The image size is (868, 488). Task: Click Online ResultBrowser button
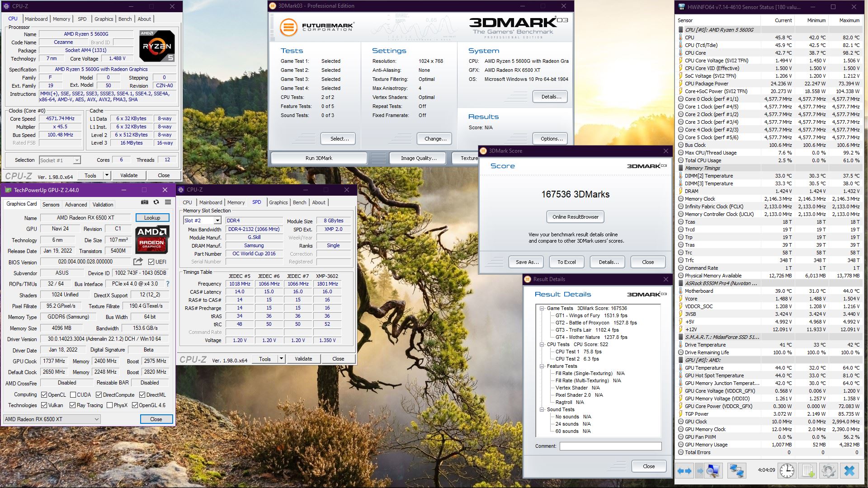coord(575,217)
